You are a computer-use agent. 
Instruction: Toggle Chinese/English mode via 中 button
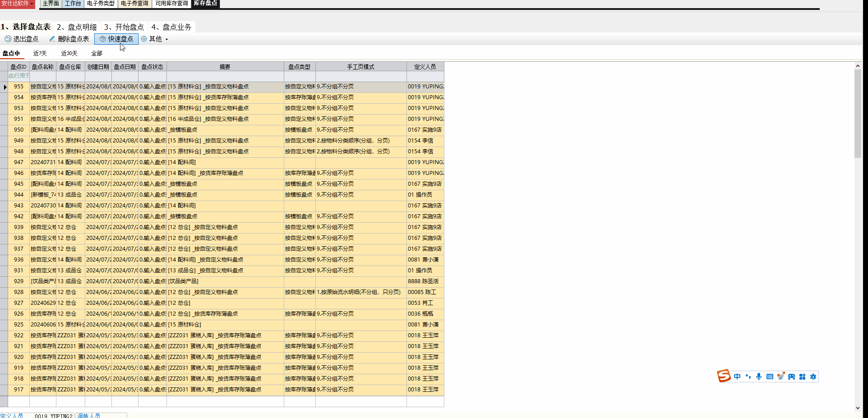[737, 377]
